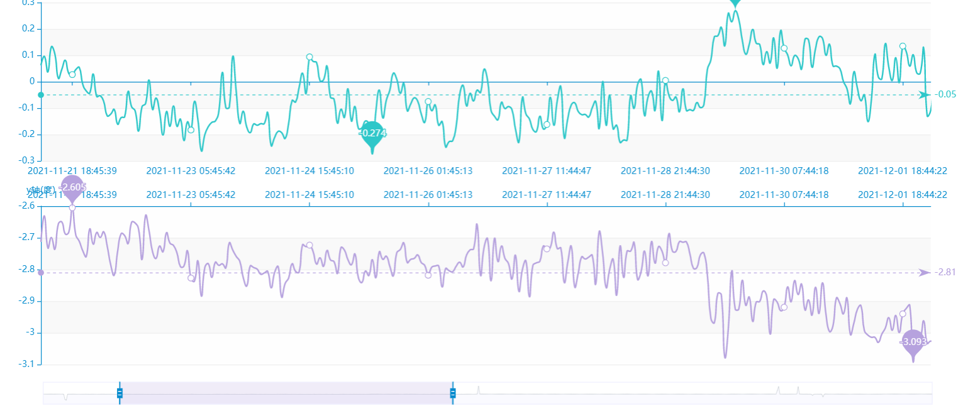The width and height of the screenshot is (980, 406).
Task: Select teal data point at 2021-11-30 07:44:18
Action: pos(784,48)
